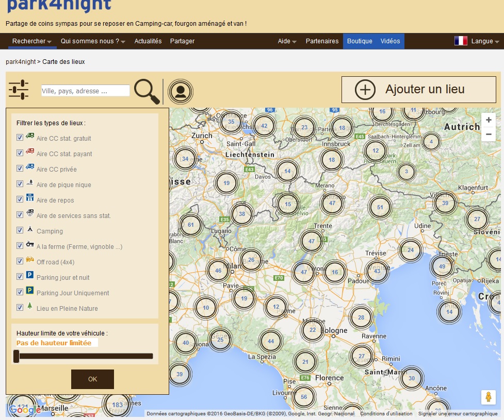Focus the Ville, pays, adresse search field
The height and width of the screenshot is (420, 504).
click(x=86, y=91)
